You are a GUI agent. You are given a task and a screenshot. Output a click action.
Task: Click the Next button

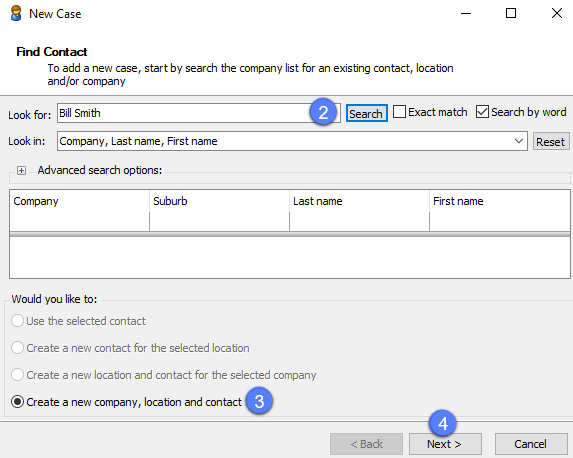[x=445, y=444]
